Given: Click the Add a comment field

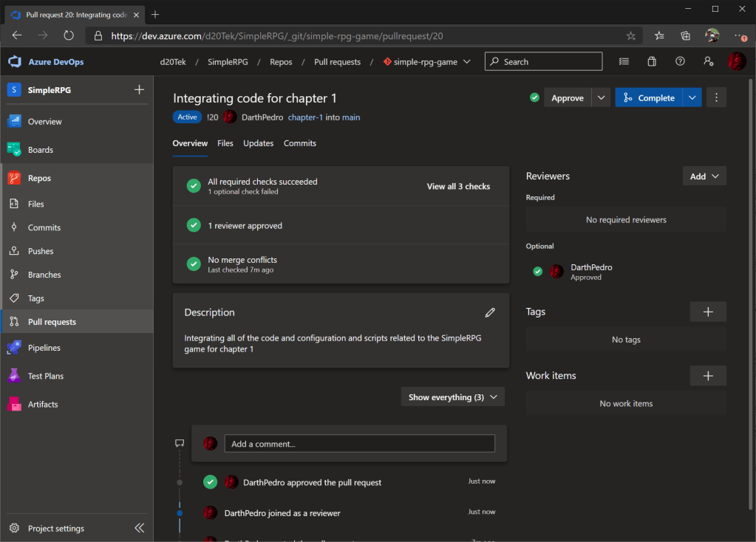Looking at the screenshot, I should [359, 444].
